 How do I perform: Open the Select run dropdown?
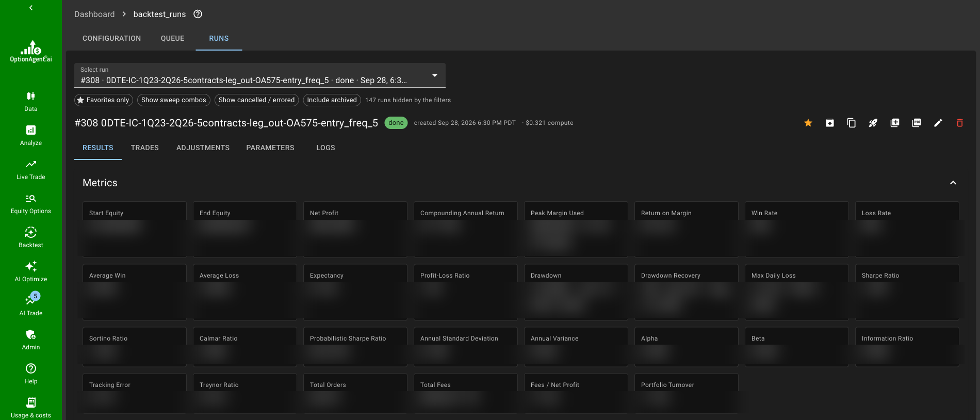[260, 75]
